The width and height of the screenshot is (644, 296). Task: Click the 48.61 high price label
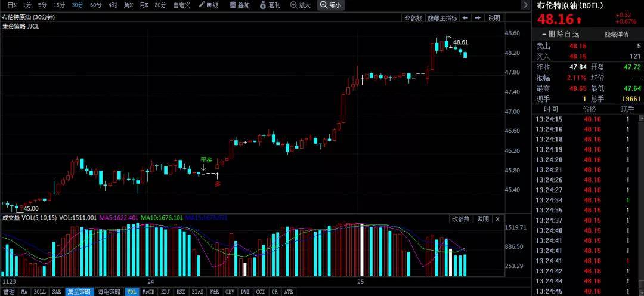coord(461,42)
